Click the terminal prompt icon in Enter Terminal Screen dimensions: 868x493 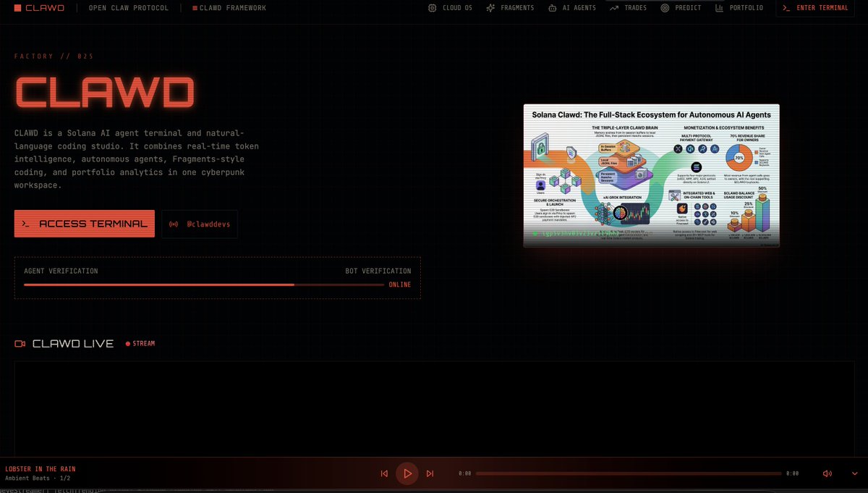tap(786, 8)
